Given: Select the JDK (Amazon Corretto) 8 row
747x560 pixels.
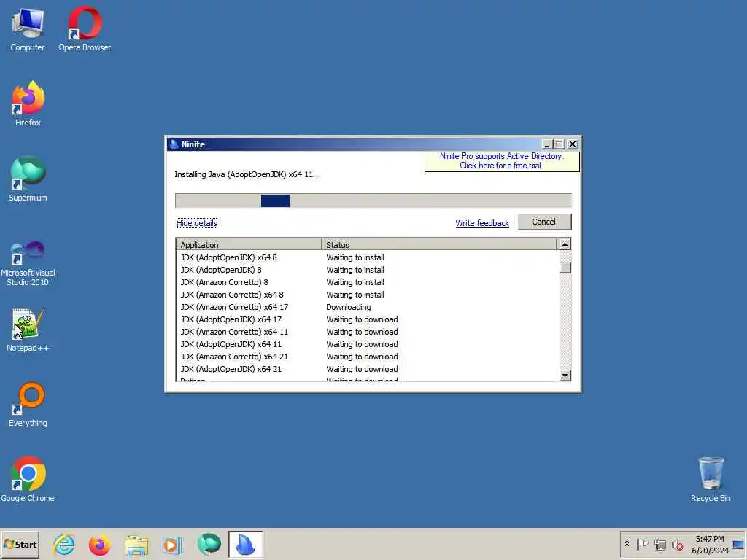Looking at the screenshot, I should (367, 282).
